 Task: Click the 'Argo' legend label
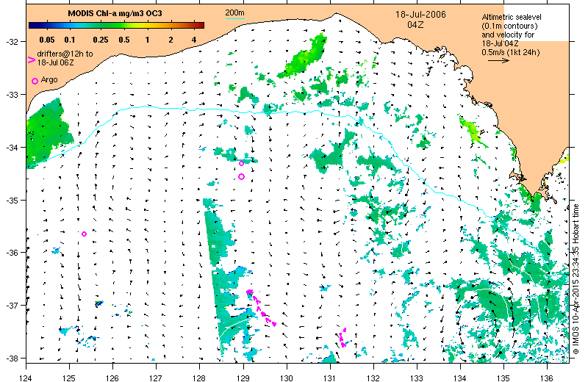[49, 80]
